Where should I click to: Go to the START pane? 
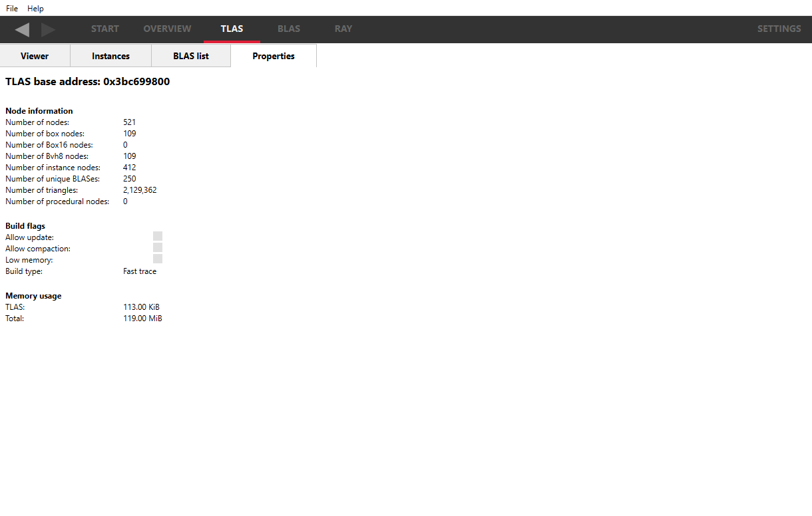tap(104, 29)
